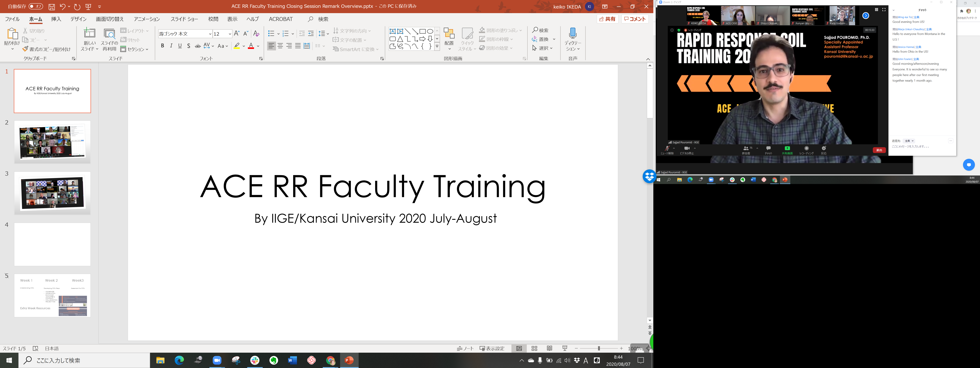Stop video (ビデオの停止) in Zoom
The width and height of the screenshot is (980, 368).
click(x=687, y=150)
